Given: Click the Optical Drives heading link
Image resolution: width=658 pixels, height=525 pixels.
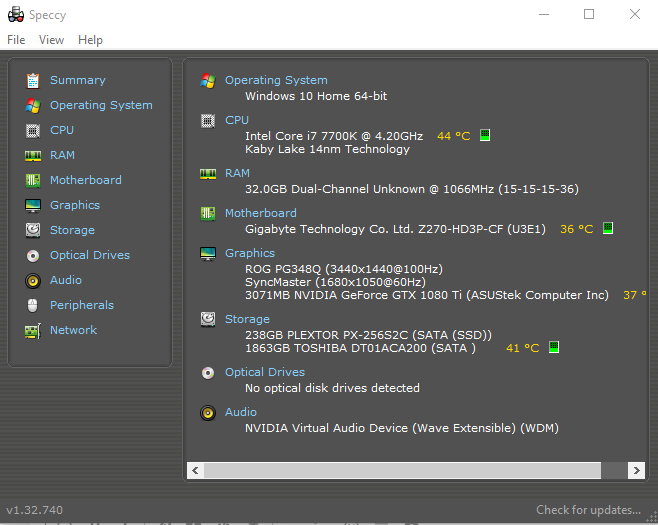Looking at the screenshot, I should [265, 372].
